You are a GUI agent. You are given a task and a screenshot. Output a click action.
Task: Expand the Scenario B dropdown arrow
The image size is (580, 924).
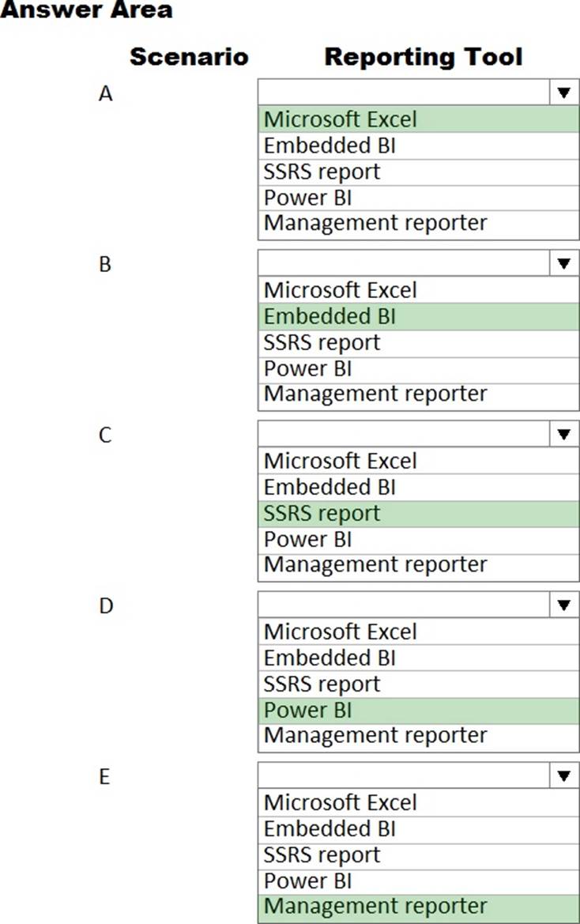(563, 263)
